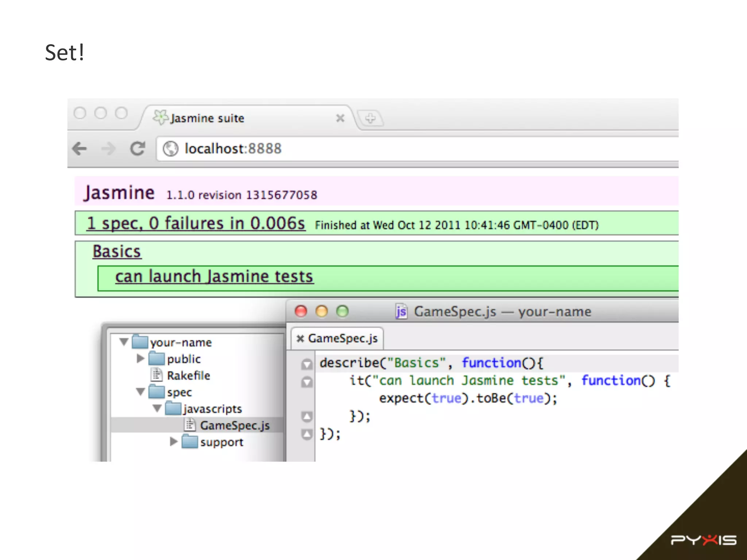Close the Jasmine suite tab
Viewport: 747px width, 560px height.
[340, 118]
